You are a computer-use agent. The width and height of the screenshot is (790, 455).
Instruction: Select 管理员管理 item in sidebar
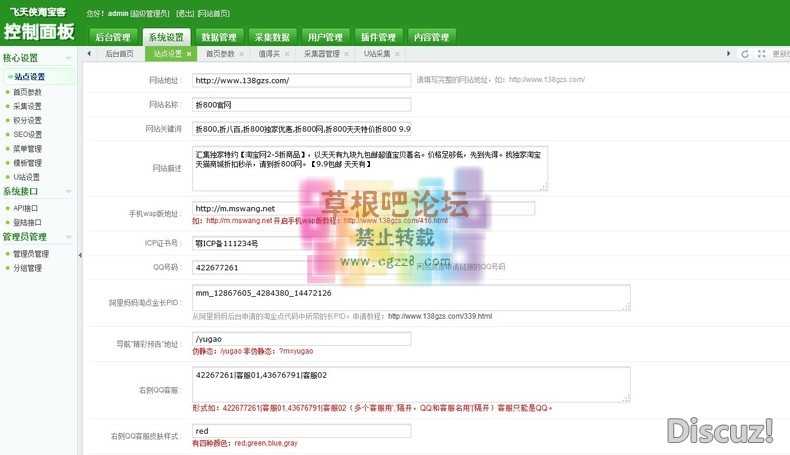point(31,253)
